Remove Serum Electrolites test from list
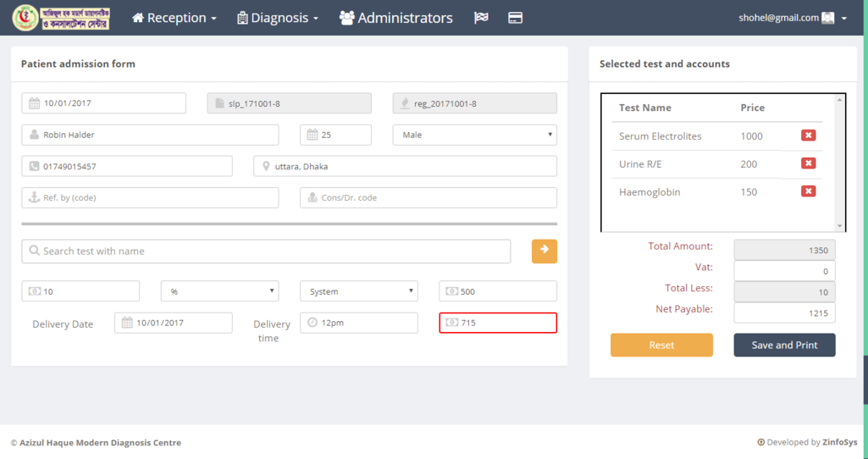 point(808,135)
